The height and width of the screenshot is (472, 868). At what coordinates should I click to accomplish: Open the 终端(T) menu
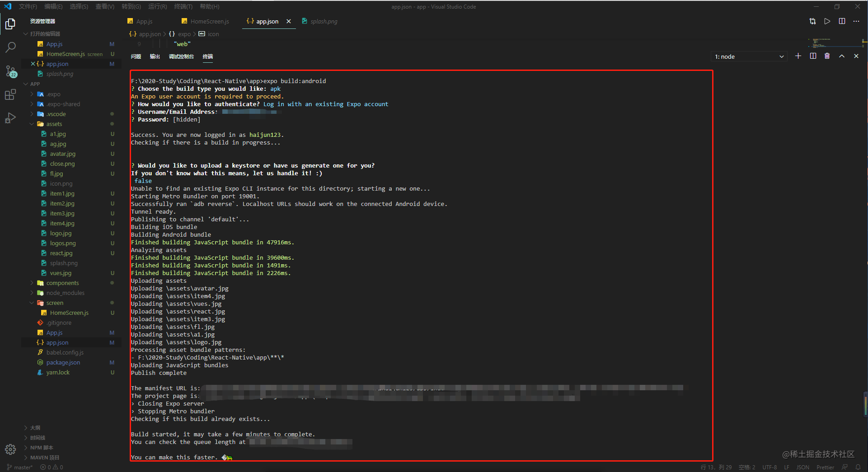pos(183,7)
